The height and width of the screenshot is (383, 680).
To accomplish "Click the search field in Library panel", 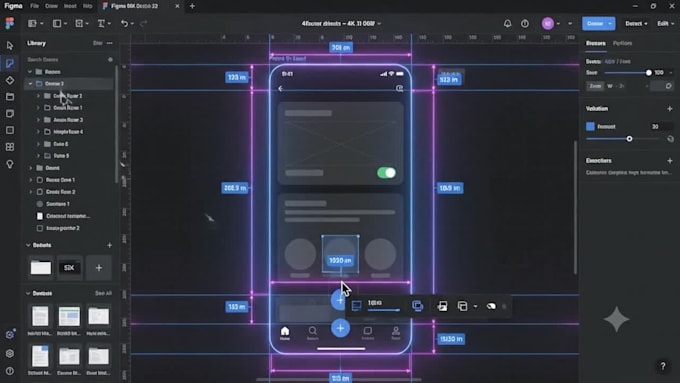I will pos(69,59).
